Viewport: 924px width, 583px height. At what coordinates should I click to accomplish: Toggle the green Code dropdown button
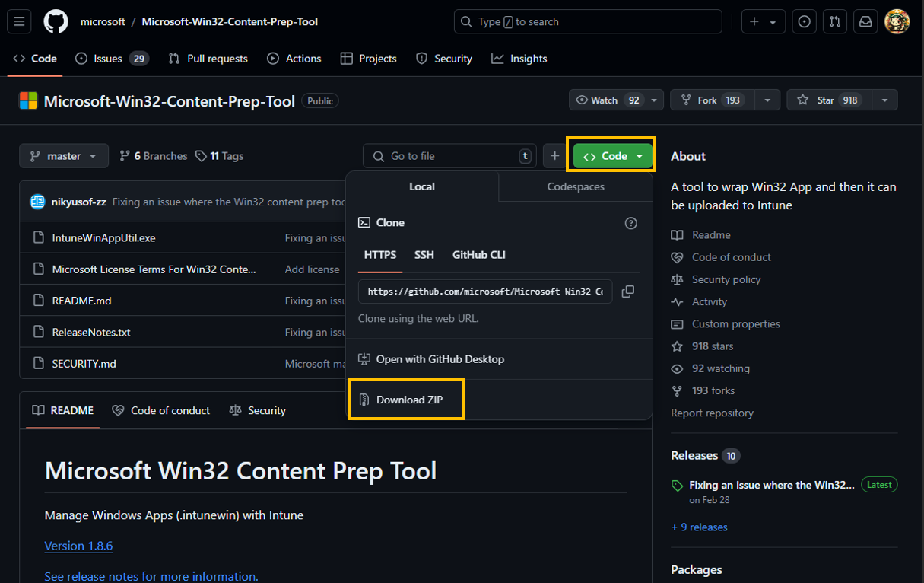click(x=613, y=156)
